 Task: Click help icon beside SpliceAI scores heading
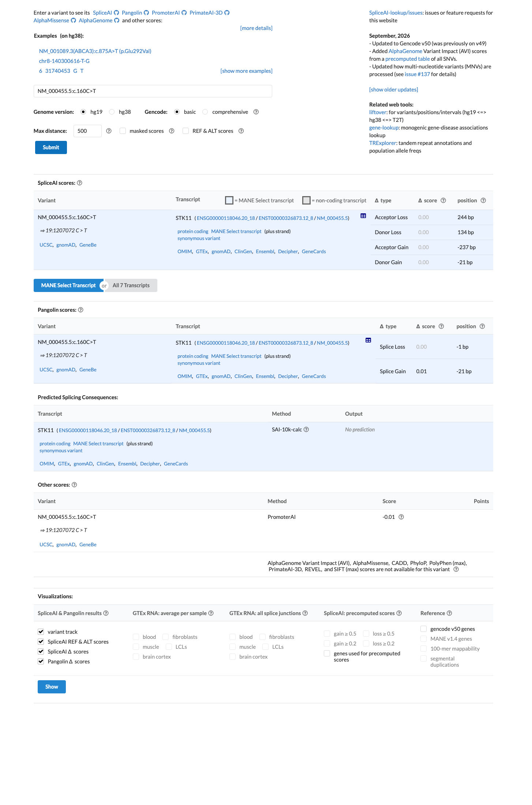(79, 183)
